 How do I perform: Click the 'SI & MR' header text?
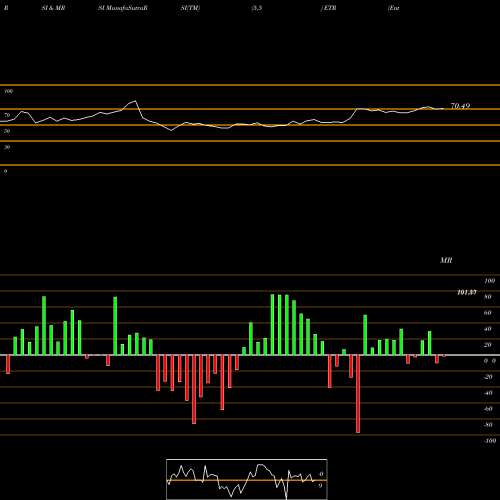[x=53, y=8]
